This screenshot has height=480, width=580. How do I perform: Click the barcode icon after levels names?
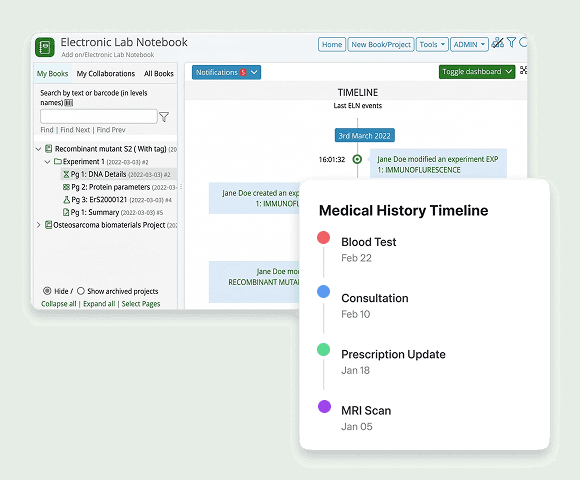69,103
